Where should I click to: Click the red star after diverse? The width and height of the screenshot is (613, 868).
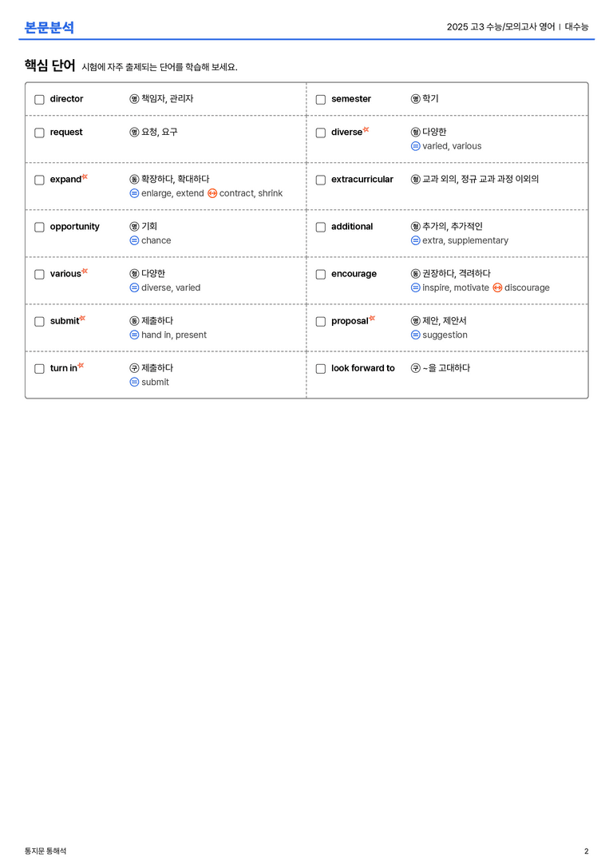point(366,129)
